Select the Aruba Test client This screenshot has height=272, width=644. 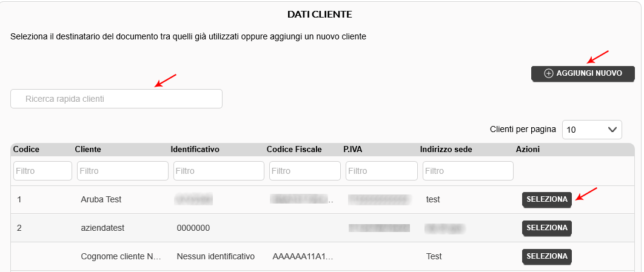[x=546, y=199]
